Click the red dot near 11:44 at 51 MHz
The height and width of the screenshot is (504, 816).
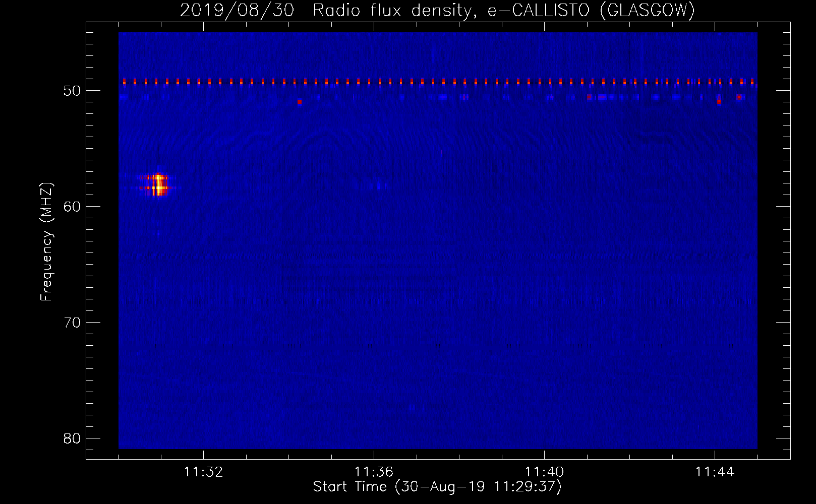click(x=719, y=102)
